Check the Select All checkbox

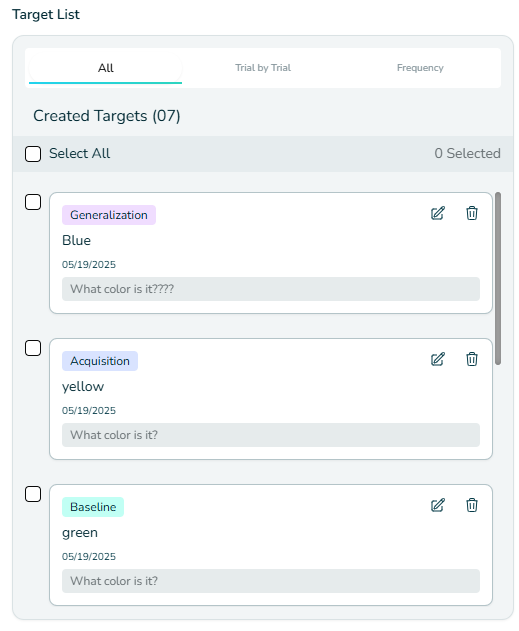coord(33,154)
